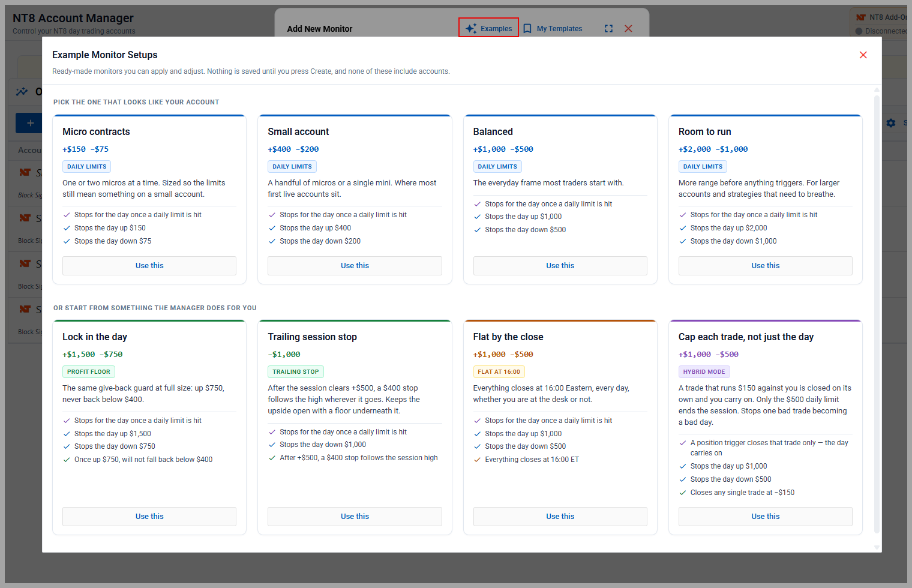Expand Add New Monitor to fullscreen
Viewport: 912px width, 588px height.
pos(608,28)
